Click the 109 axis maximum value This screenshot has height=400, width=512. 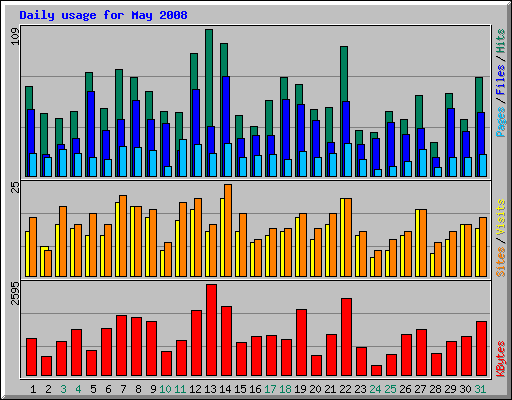tap(15, 36)
